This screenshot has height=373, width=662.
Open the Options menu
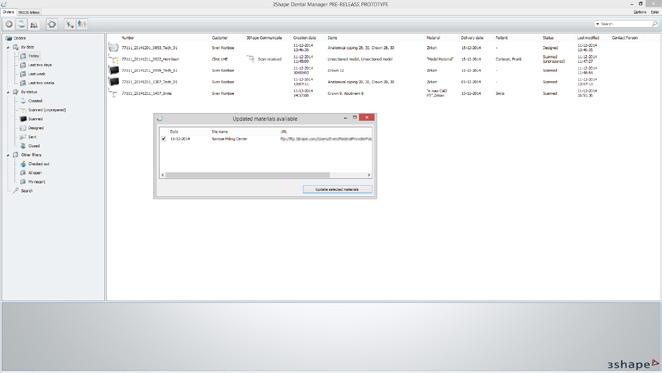[640, 12]
